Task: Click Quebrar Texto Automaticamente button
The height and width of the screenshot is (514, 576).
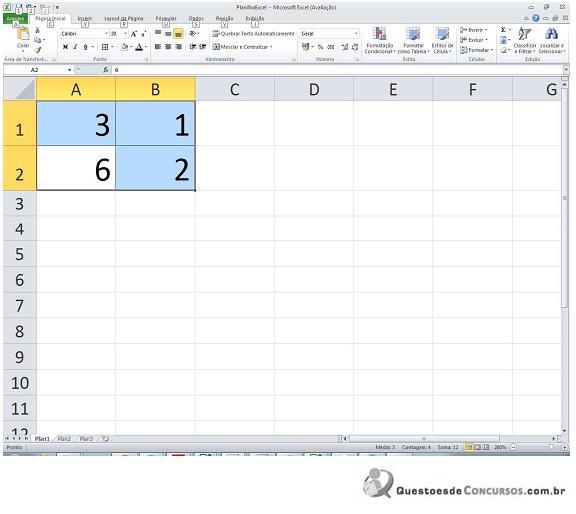Action: 253,34
